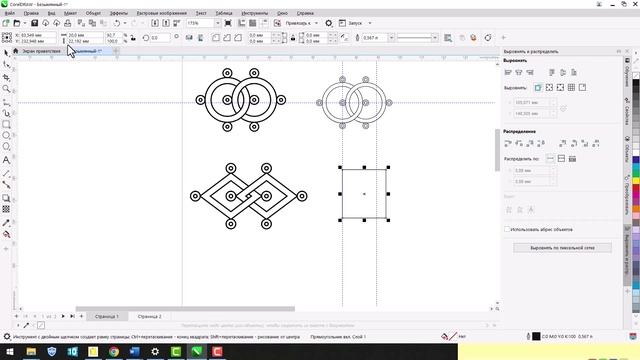640x360 pixels.
Task: Open full-screen preview icon
Action: click(x=228, y=23)
